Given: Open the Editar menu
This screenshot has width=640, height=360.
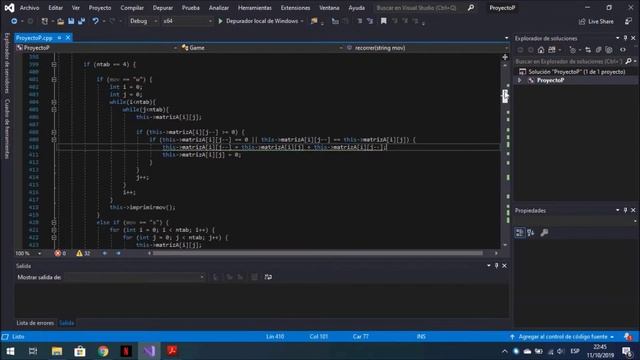Looking at the screenshot, I should 56,8.
